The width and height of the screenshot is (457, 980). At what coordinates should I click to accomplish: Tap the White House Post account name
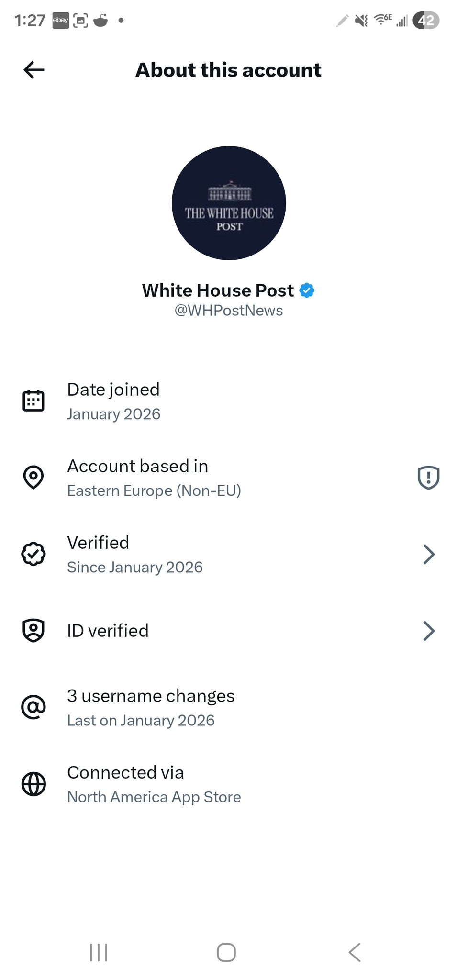(218, 290)
